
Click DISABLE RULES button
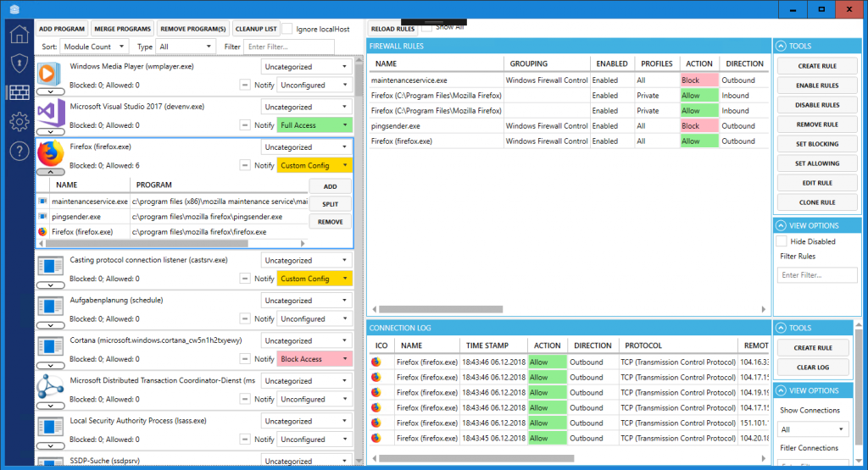pos(817,105)
